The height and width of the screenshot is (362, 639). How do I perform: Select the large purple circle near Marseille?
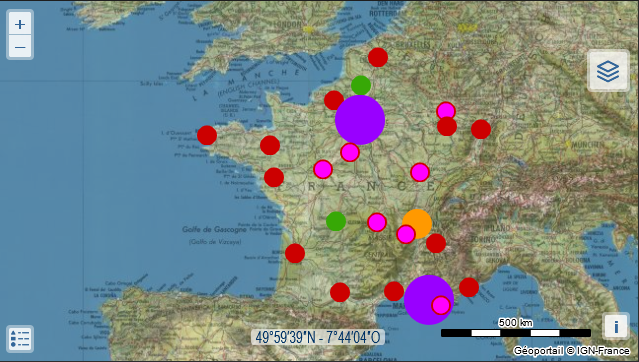(429, 300)
